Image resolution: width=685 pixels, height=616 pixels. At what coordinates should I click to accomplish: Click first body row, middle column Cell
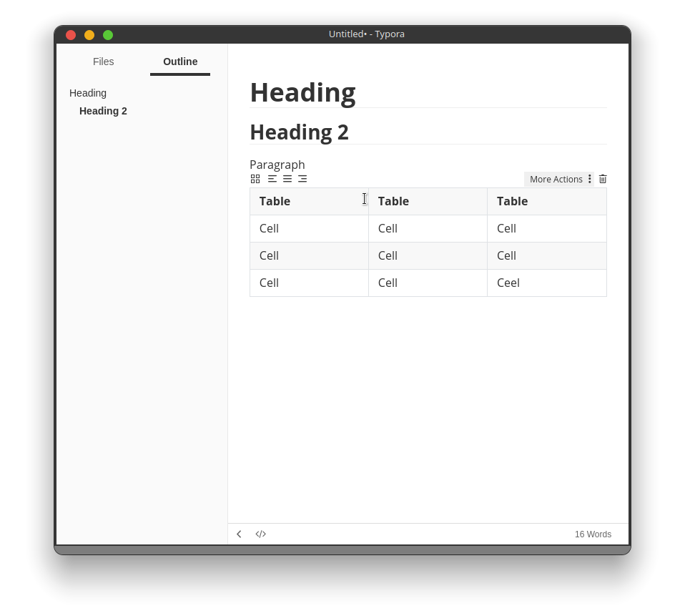click(x=428, y=229)
